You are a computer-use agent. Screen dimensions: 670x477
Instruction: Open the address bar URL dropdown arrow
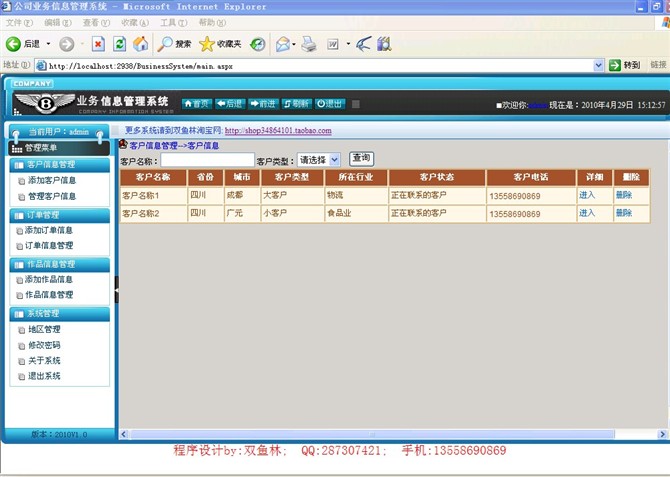click(599, 65)
